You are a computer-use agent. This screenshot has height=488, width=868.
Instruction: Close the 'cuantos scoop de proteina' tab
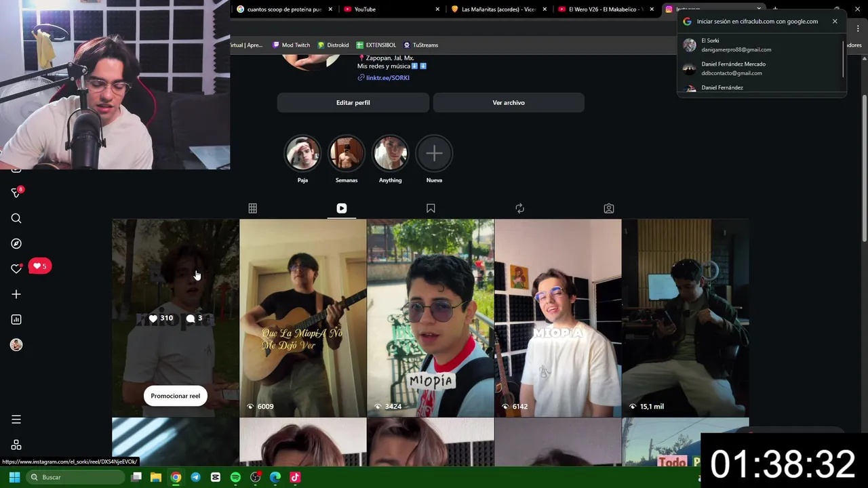click(x=331, y=9)
